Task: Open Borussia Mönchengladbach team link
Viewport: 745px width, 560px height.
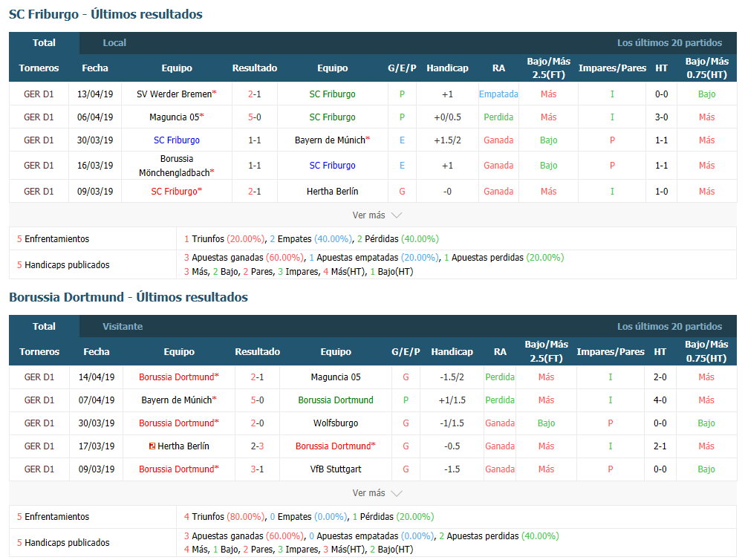Action: pos(176,166)
